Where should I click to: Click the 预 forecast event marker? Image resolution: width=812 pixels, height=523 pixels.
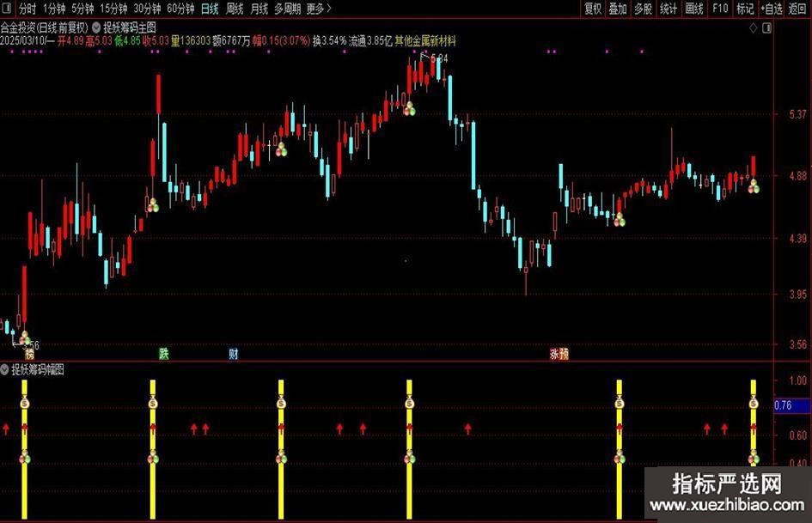pos(564,354)
